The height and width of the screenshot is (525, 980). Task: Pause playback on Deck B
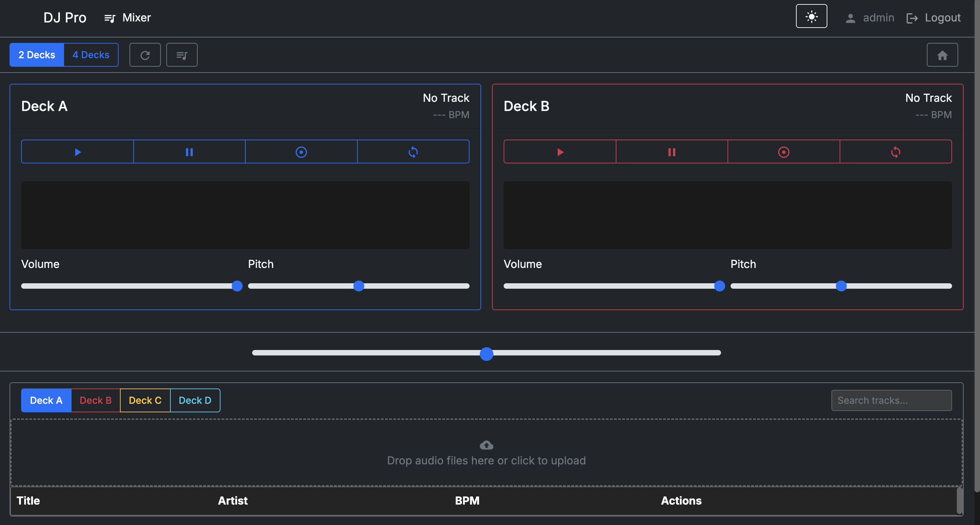[x=672, y=151]
